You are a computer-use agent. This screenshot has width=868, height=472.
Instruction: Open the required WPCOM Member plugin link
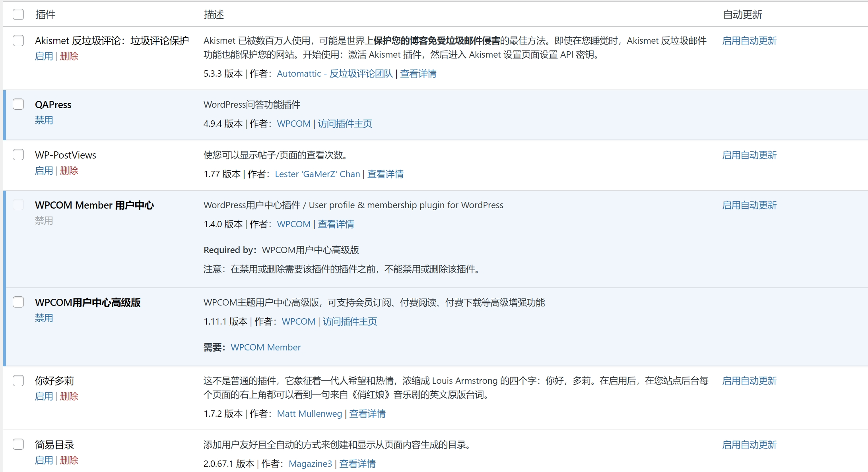[x=266, y=347]
